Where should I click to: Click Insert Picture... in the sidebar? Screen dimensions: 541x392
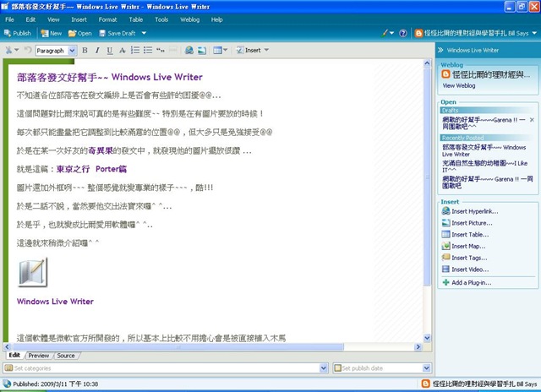(467, 223)
